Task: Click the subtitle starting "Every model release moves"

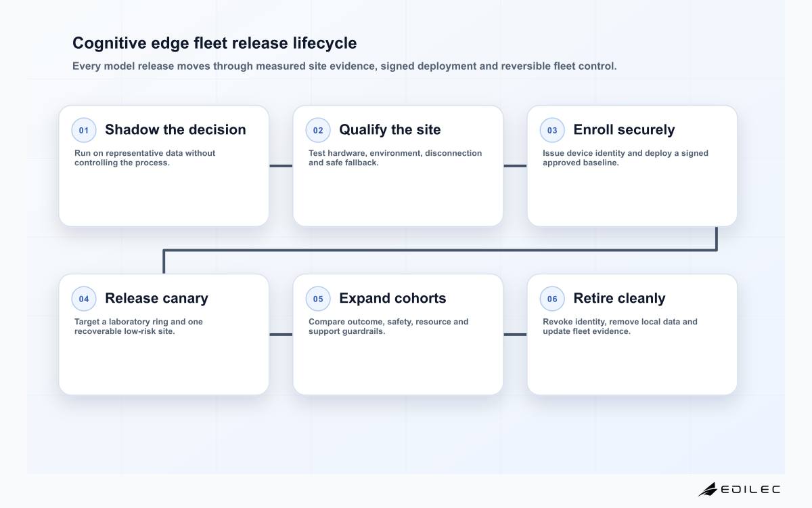Action: tap(344, 66)
